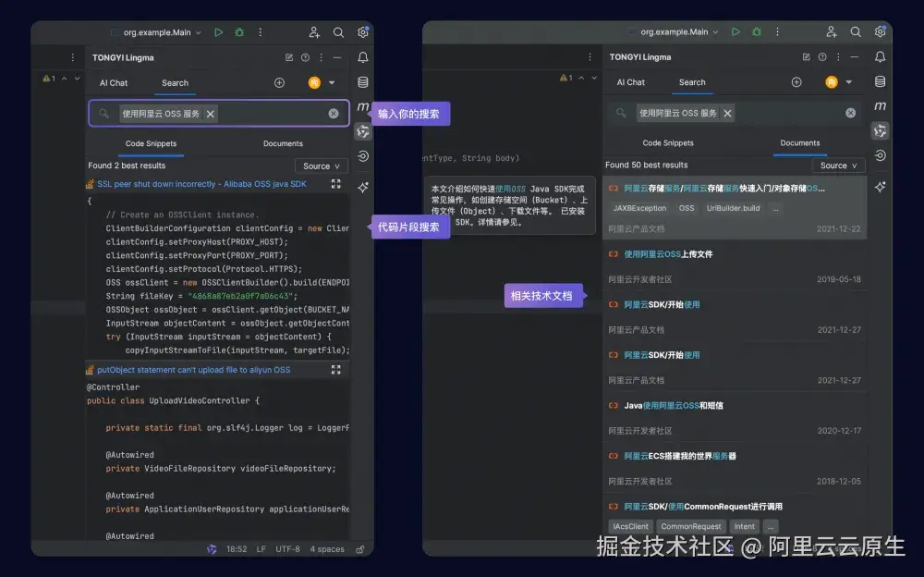
Task: Open Maven tool in left window sidebar
Action: (x=363, y=106)
